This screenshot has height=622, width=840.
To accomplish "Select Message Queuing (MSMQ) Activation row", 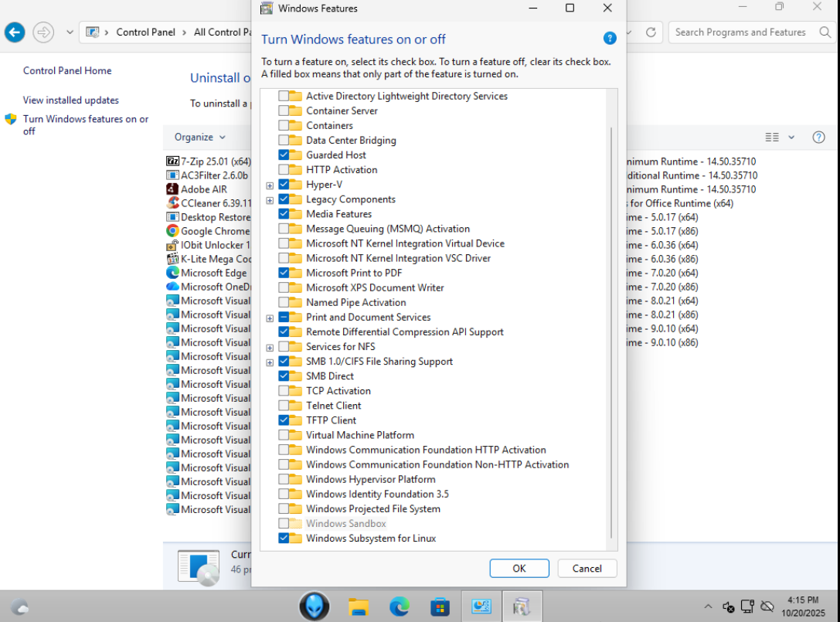I will pos(388,229).
